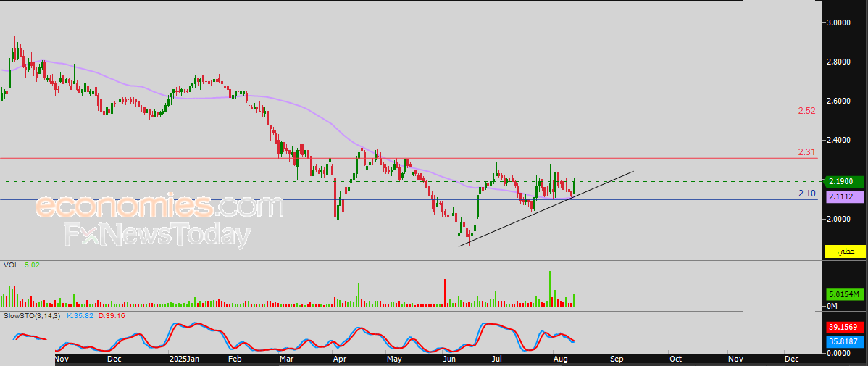Click the 2.10 support level label
This screenshot has width=868, height=366.
[808, 194]
